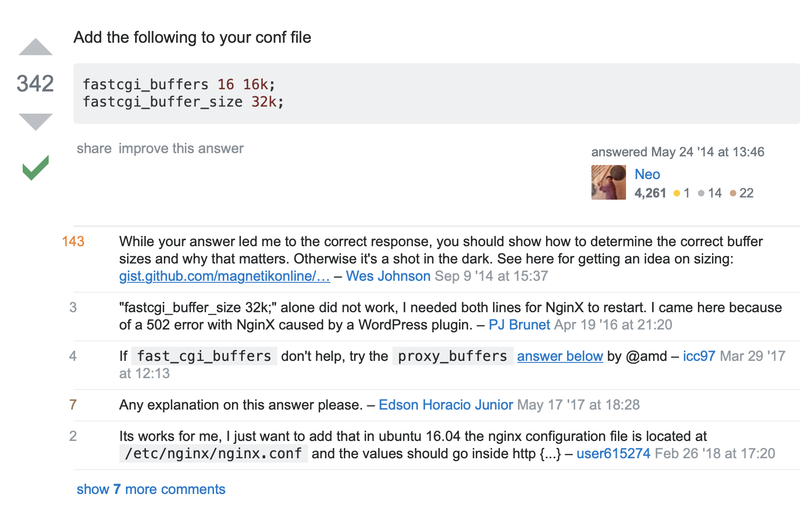Click the 143 score on first comment
Image resolution: width=812 pixels, height=514 pixels.
point(73,241)
